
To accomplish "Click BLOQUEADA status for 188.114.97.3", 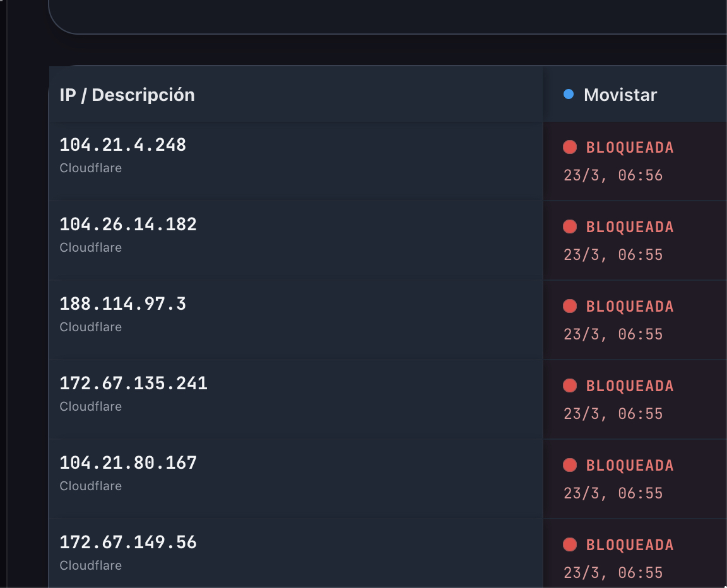I will [x=630, y=306].
